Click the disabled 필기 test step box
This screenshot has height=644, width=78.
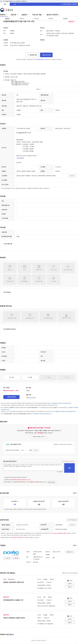coord(48,378)
